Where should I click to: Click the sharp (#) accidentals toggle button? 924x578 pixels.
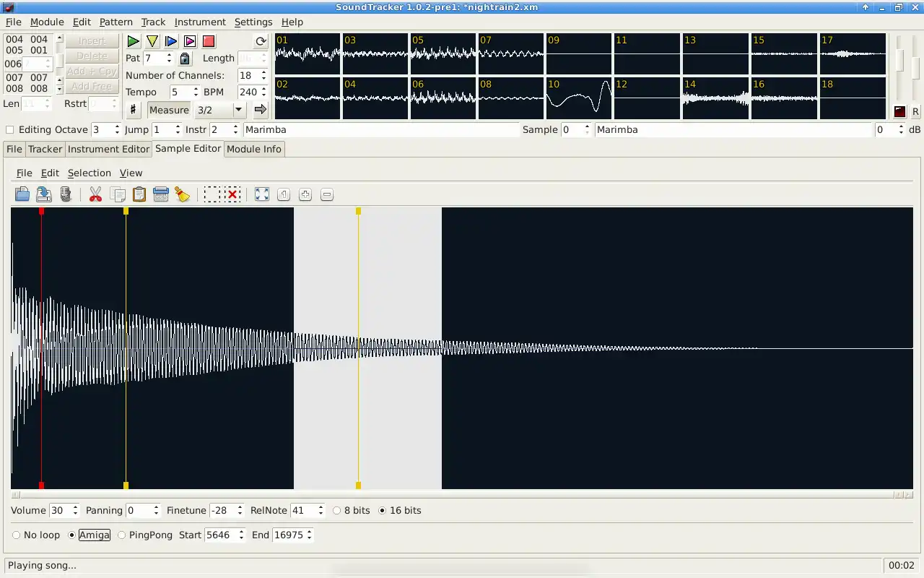coord(133,110)
